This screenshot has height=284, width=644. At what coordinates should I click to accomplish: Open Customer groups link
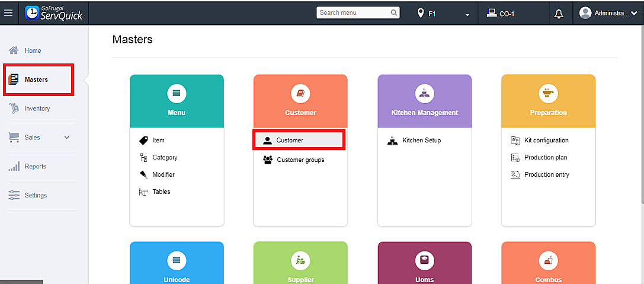click(300, 160)
